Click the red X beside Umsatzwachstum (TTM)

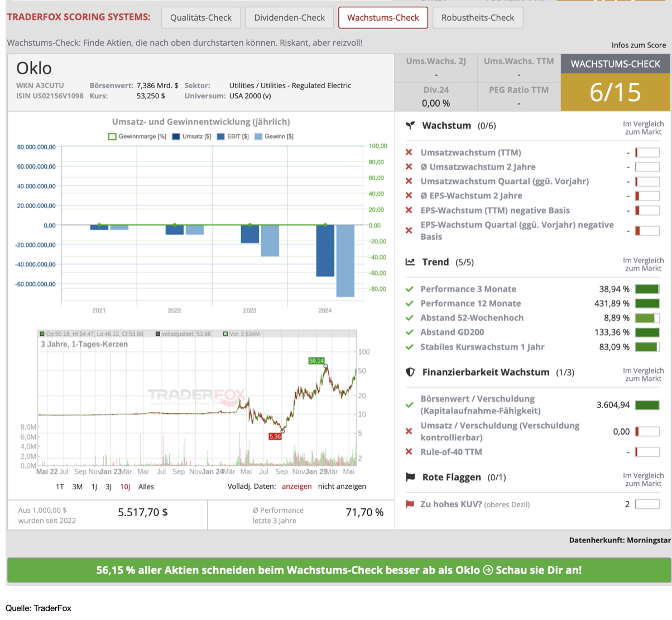coord(409,152)
